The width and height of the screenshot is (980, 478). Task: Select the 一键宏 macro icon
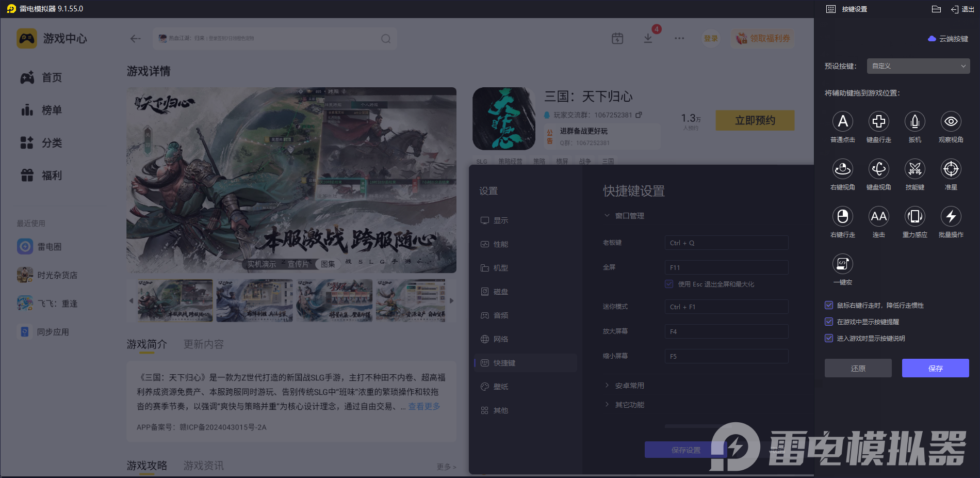coord(842,264)
